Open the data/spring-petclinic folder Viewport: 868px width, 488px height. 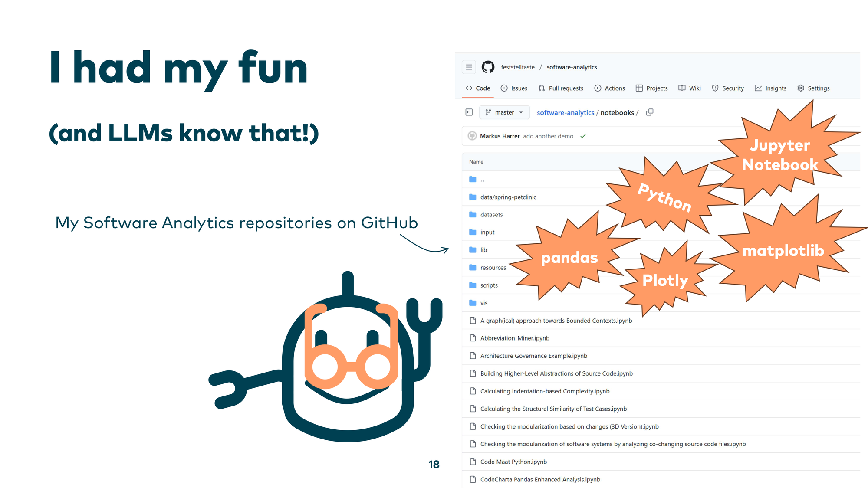click(508, 197)
